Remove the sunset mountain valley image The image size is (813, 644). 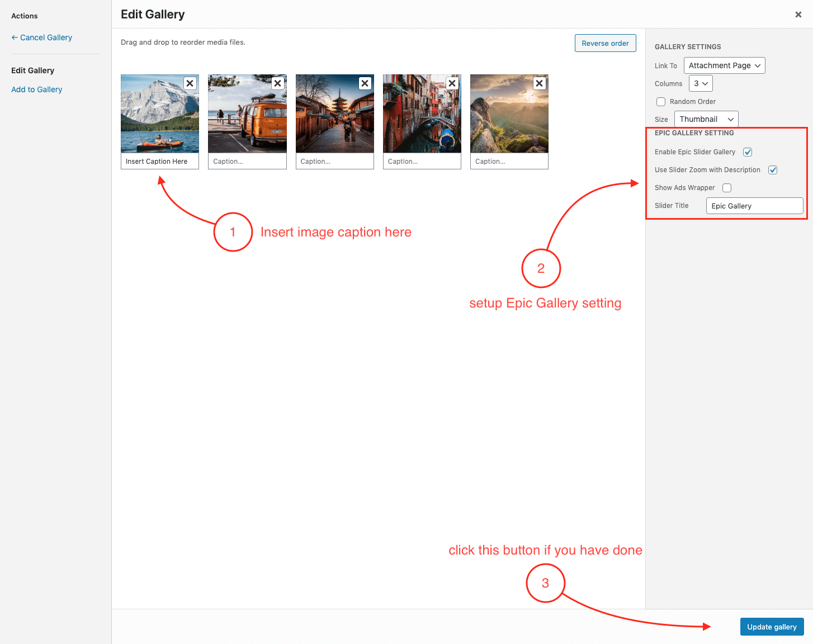point(539,83)
